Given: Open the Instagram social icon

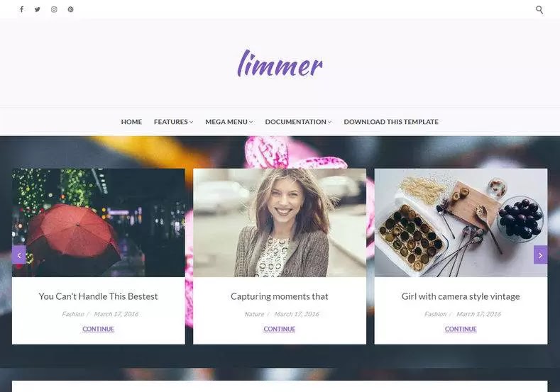Looking at the screenshot, I should [x=54, y=9].
